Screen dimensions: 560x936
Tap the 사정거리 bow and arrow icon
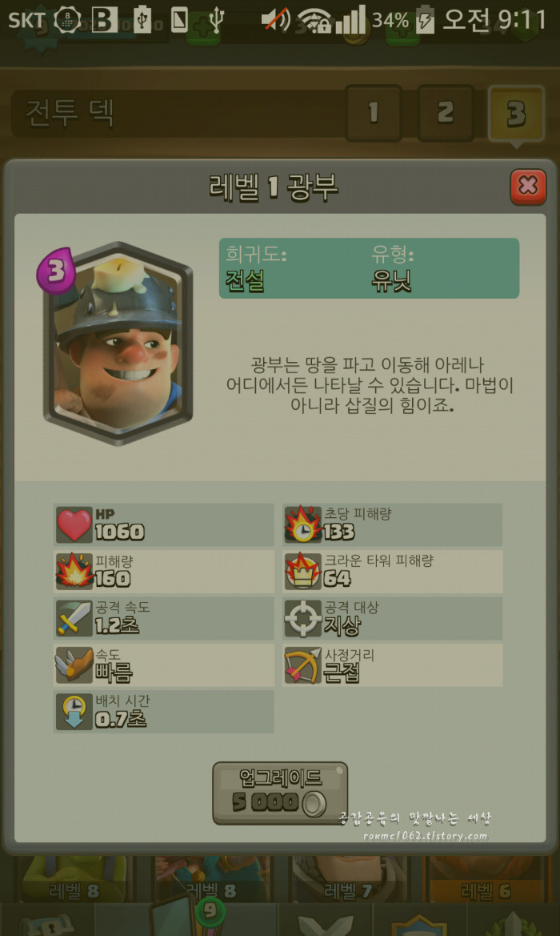pyautogui.click(x=303, y=665)
